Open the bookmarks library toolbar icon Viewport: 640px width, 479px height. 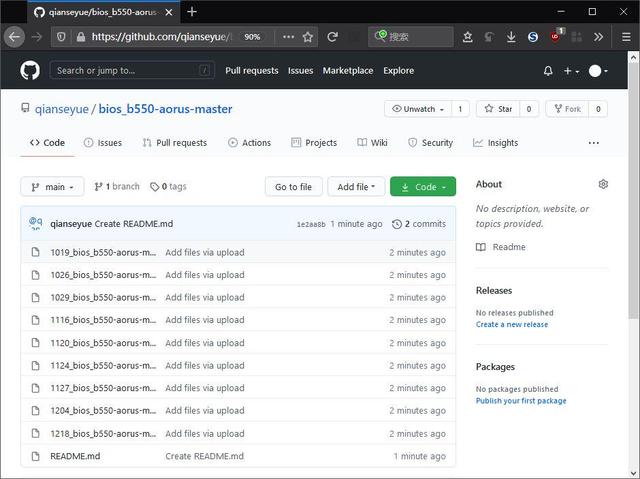click(467, 37)
